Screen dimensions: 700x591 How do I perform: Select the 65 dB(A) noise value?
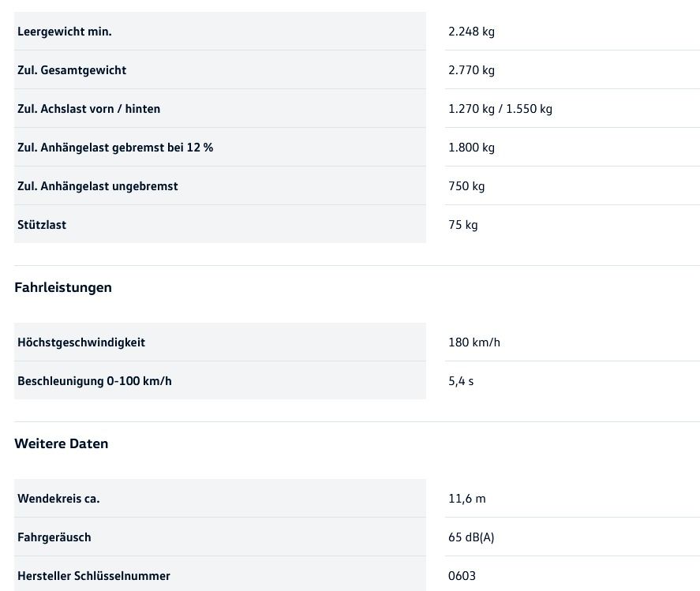click(x=471, y=537)
